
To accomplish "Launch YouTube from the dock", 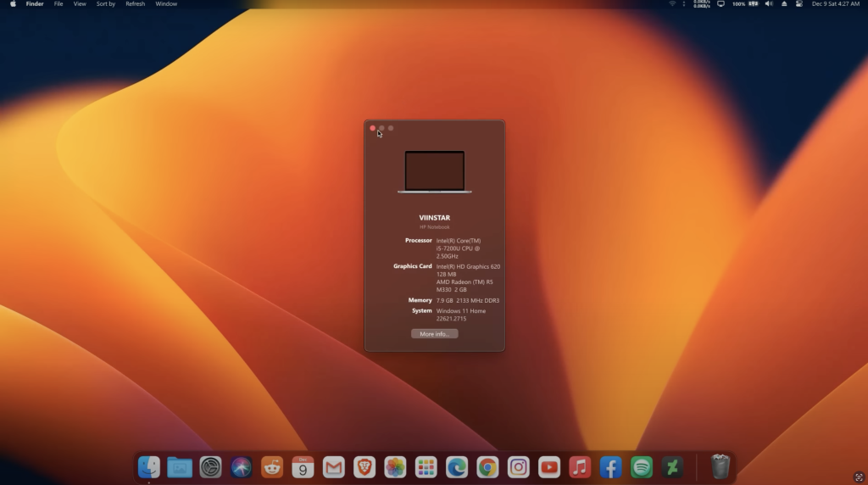I will (x=549, y=467).
